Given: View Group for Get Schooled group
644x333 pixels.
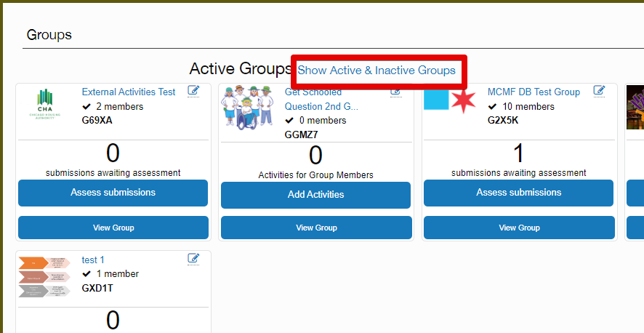Looking at the screenshot, I should pyautogui.click(x=315, y=228).
